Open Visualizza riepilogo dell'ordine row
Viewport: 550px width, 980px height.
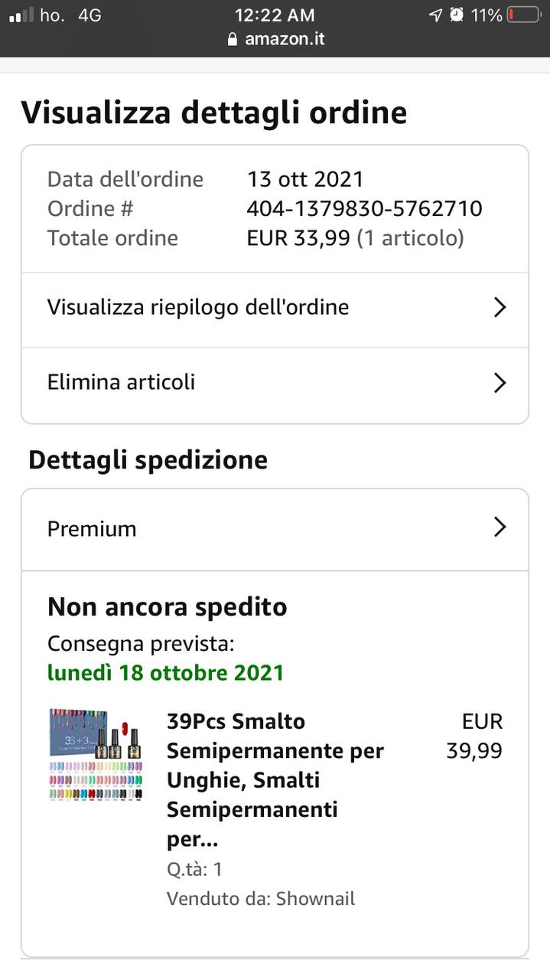click(275, 310)
